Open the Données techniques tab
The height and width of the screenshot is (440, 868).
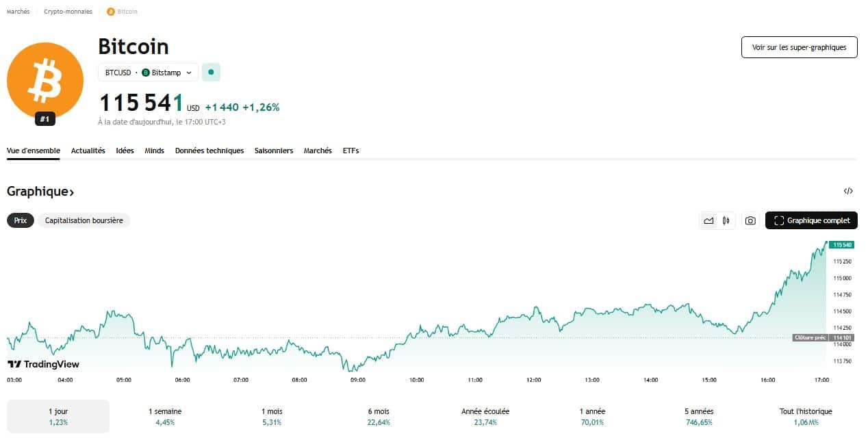click(209, 151)
